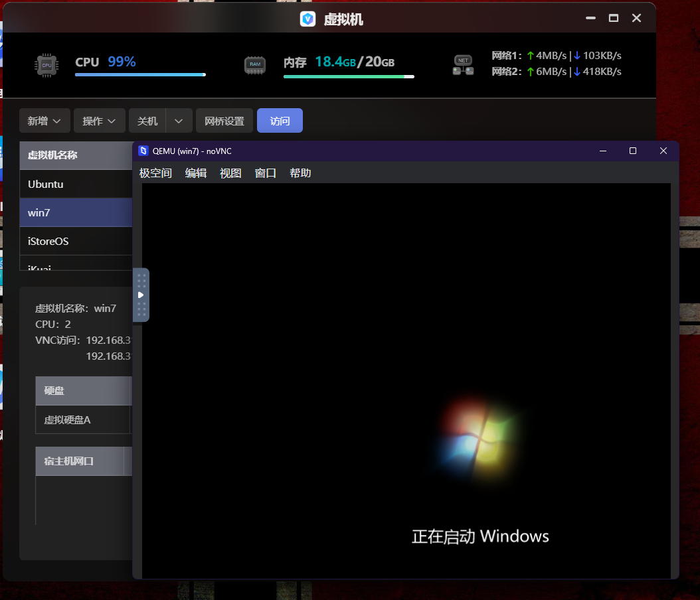
Task: Open the 帮助 menu
Action: click(300, 173)
